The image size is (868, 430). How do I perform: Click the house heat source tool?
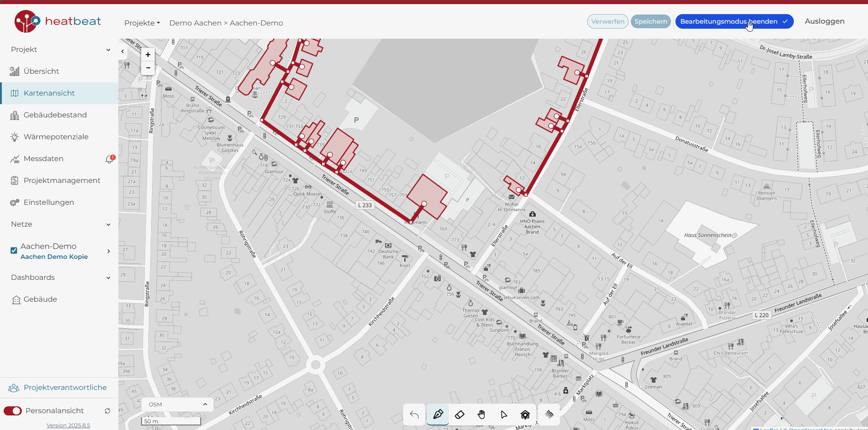pyautogui.click(x=525, y=415)
